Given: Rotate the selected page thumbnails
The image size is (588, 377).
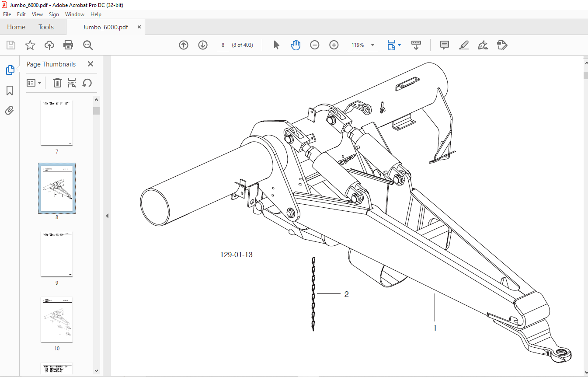Looking at the screenshot, I should (87, 83).
